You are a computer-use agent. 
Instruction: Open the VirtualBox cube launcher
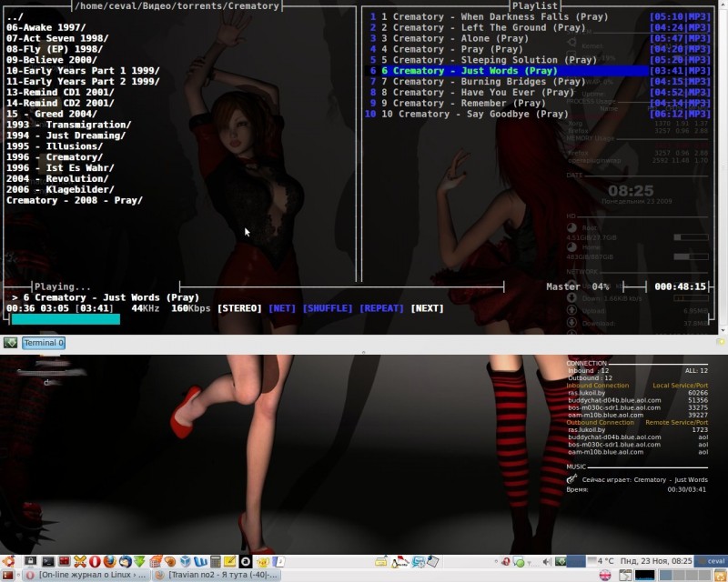click(x=186, y=562)
